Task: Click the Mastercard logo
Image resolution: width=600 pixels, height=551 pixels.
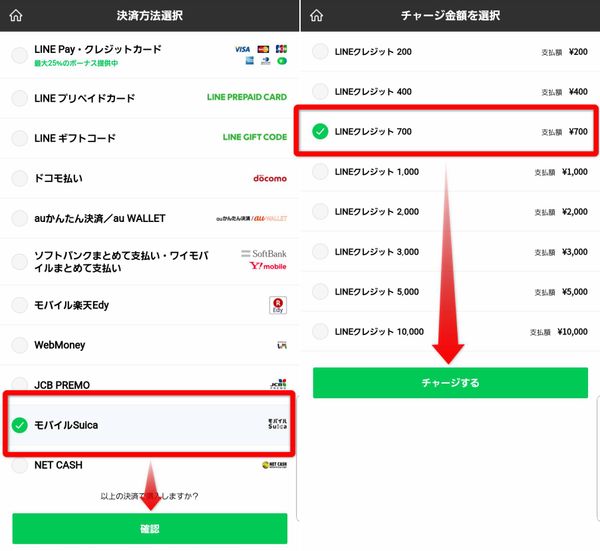Action: point(263,49)
